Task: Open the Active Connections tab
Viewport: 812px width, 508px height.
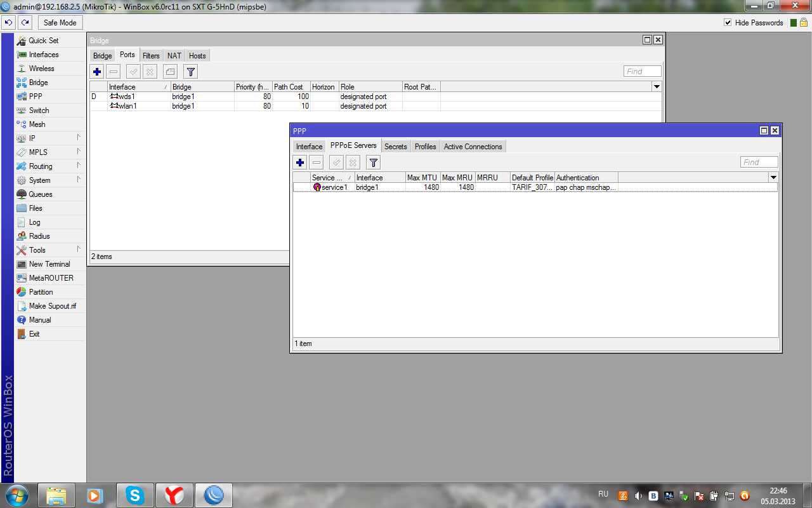Action: [473, 147]
